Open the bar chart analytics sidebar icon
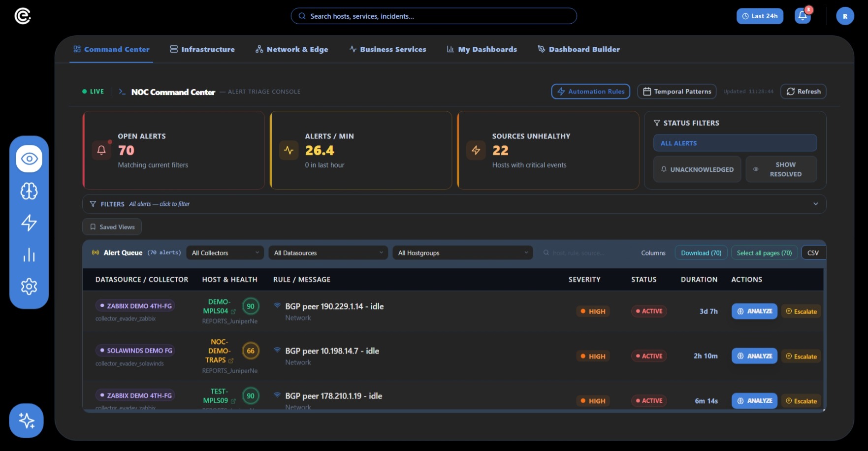The height and width of the screenshot is (451, 868). click(x=29, y=255)
